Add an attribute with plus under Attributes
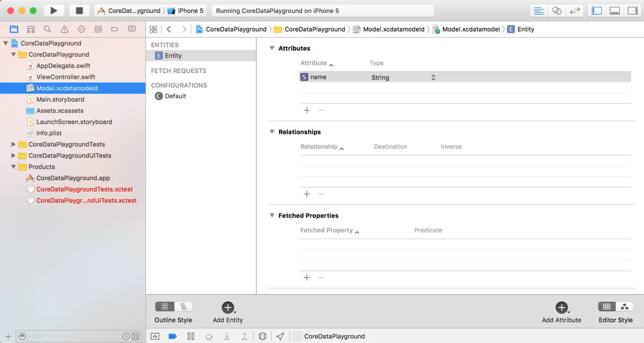 307,110
